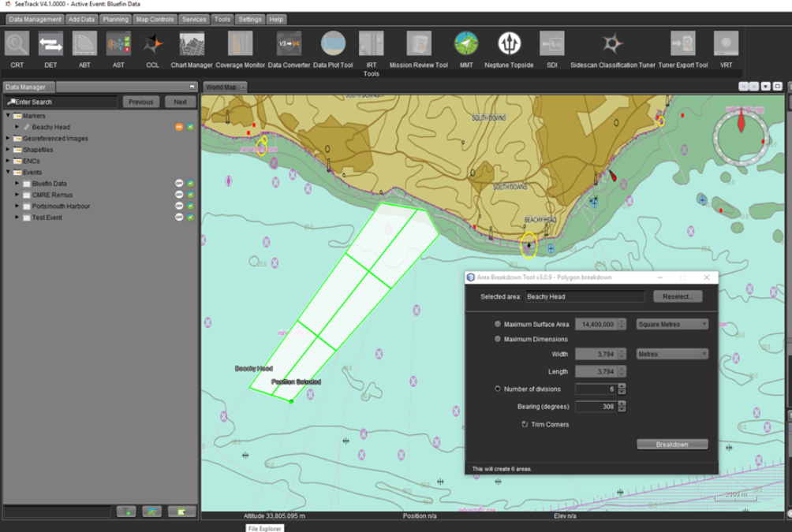The height and width of the screenshot is (532, 792).
Task: Click the globe icon beside CMRE Remus
Action: (190, 195)
